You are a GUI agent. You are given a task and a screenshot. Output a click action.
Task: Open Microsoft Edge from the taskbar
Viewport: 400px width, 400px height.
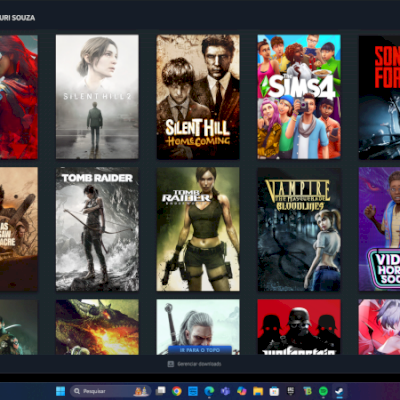click(209, 391)
